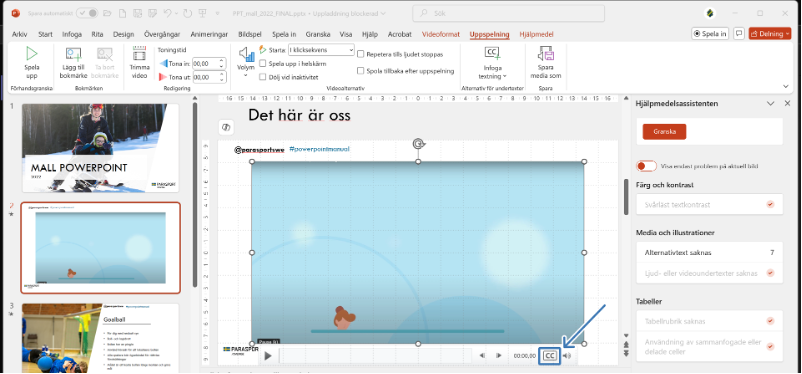Open Hjälpmedelsassistenten pane options chevron
The height and width of the screenshot is (374, 802).
770,103
